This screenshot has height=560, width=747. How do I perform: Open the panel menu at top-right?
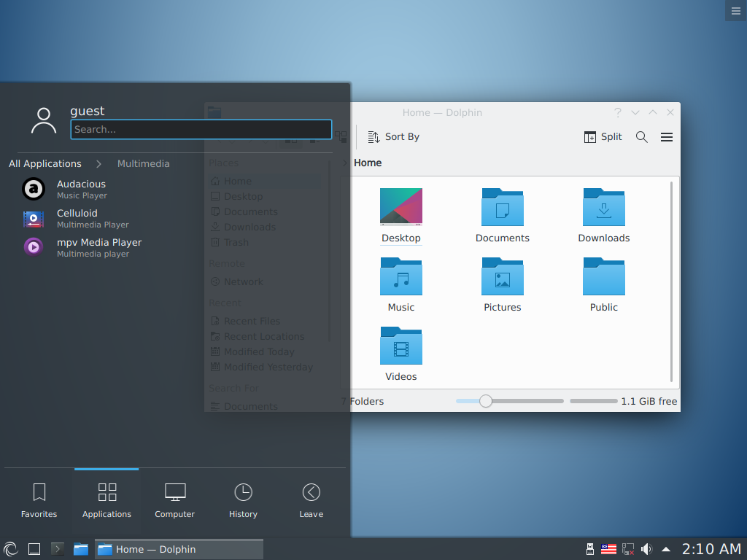click(735, 10)
